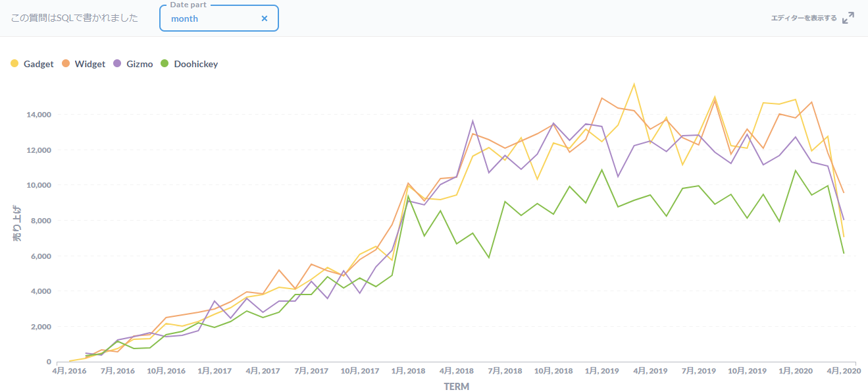Click the Widget legend label text
This screenshot has width=868, height=392.
(x=89, y=64)
